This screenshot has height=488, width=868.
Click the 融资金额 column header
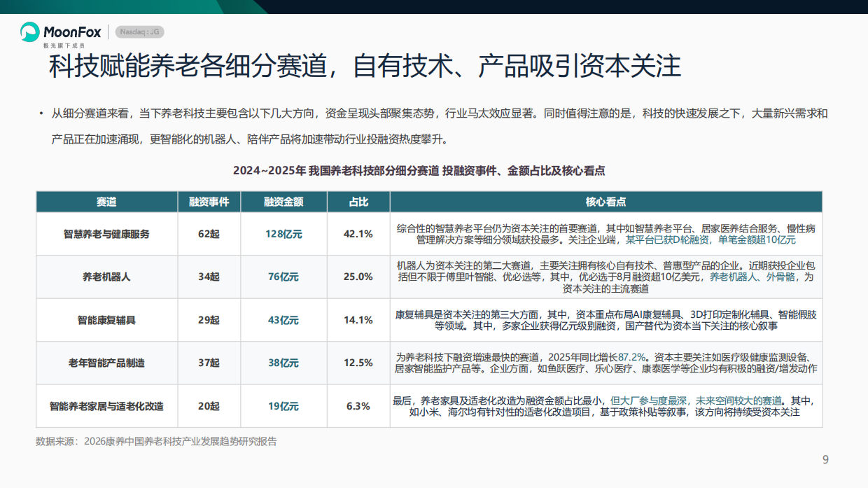283,202
